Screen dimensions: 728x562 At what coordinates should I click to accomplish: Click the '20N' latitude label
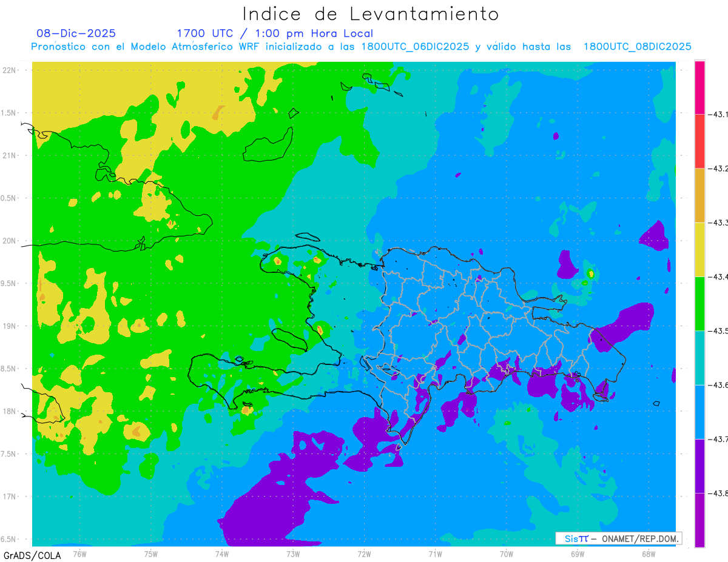[x=9, y=241]
